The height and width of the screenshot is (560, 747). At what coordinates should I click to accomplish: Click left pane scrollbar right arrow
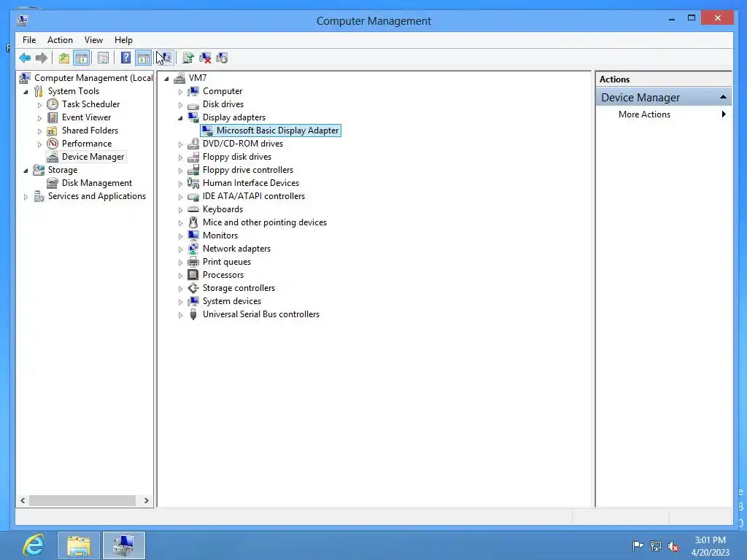click(146, 500)
